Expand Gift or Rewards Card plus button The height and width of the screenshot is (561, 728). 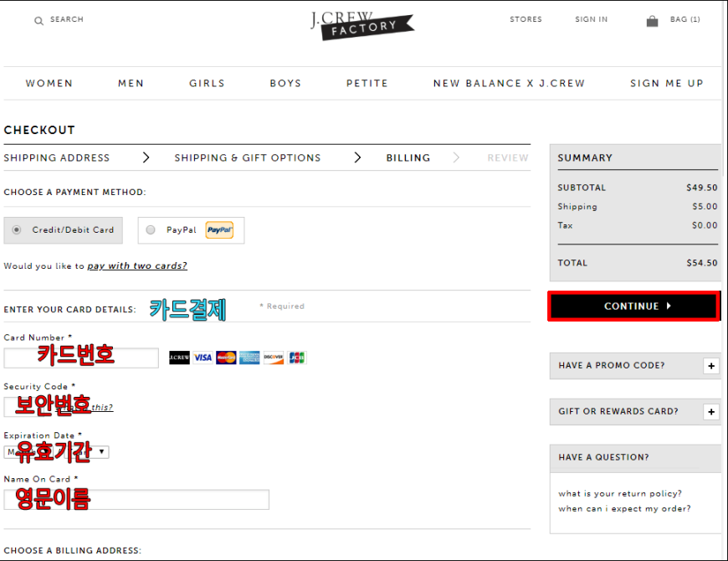(711, 412)
